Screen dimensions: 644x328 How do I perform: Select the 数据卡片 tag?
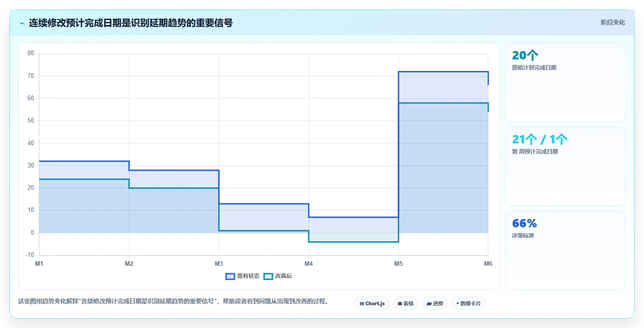pos(468,303)
